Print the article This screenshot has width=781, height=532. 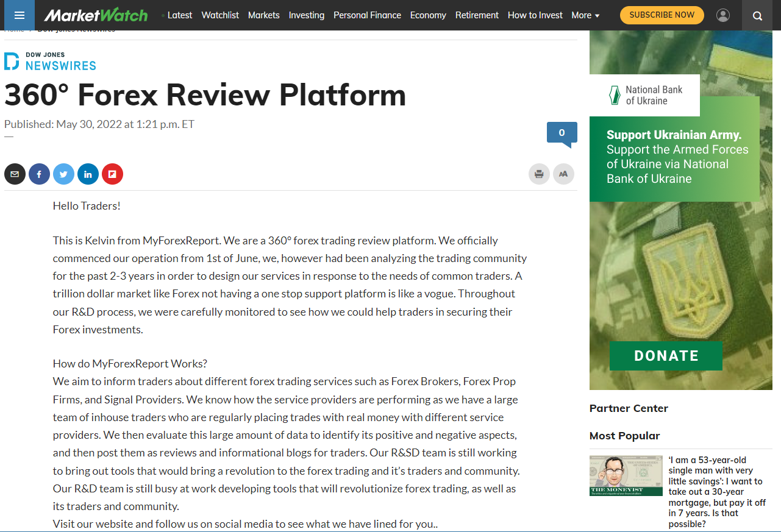coord(539,174)
